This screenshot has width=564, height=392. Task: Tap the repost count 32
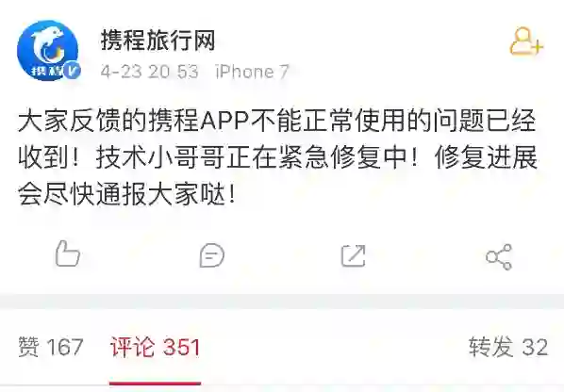(535, 348)
